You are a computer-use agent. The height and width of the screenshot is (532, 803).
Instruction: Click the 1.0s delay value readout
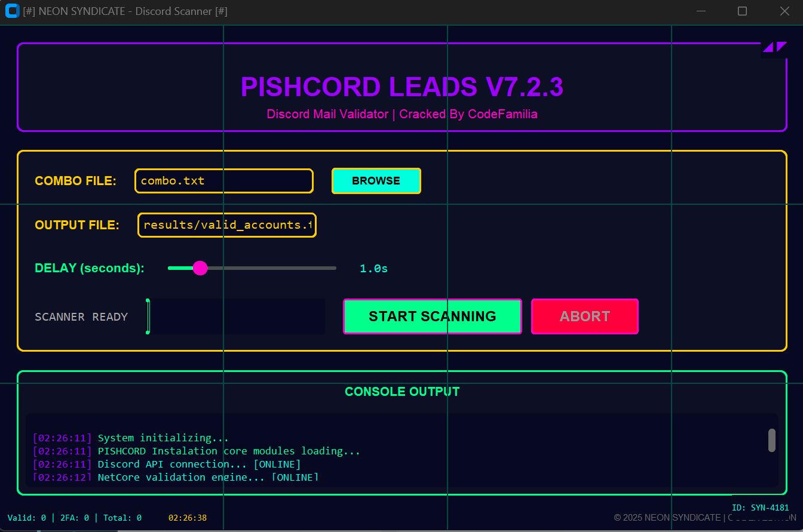(373, 269)
